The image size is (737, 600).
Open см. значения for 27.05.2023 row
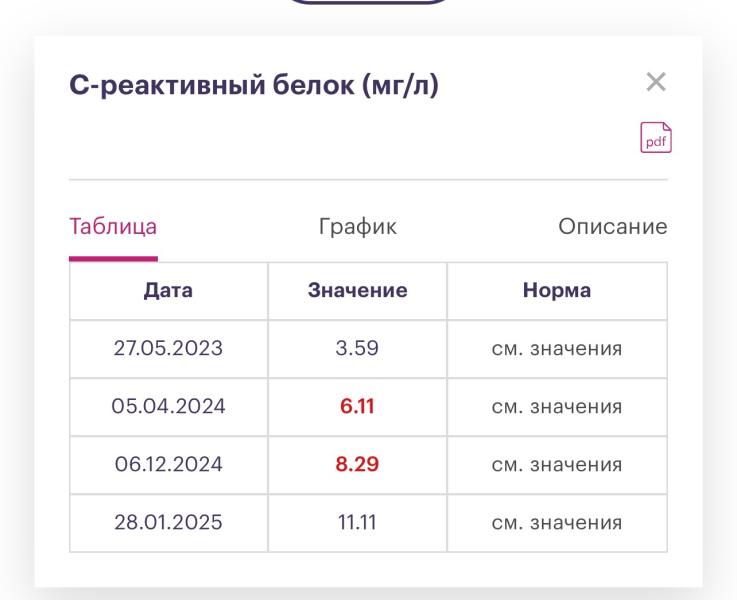557,349
